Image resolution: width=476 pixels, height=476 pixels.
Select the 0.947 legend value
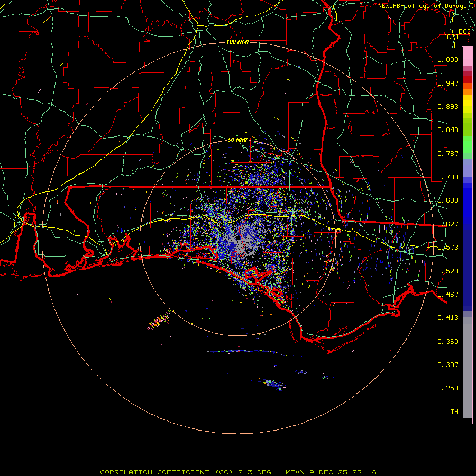[448, 83]
